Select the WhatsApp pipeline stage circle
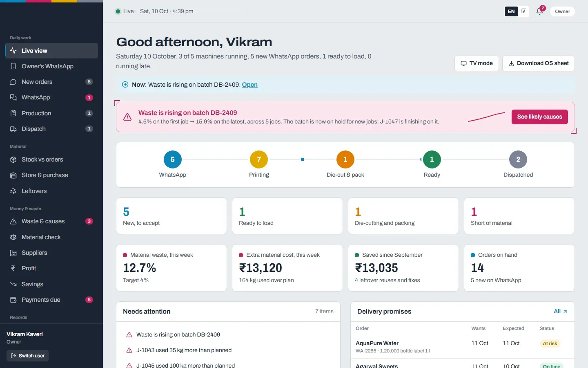Screen dimensions: 588x368 [x=173, y=159]
